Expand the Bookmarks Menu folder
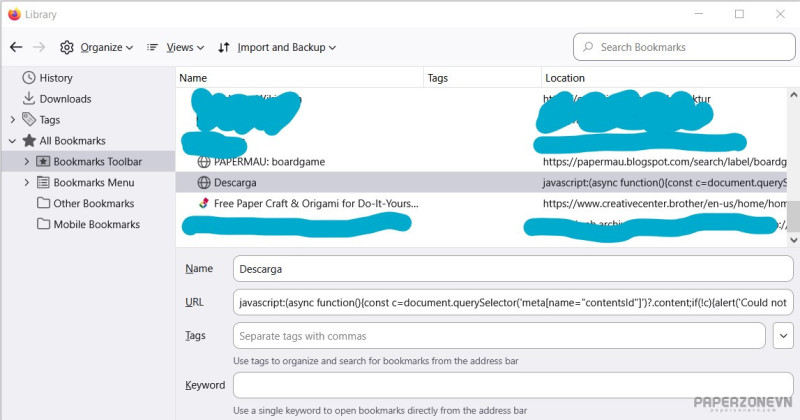 click(26, 183)
